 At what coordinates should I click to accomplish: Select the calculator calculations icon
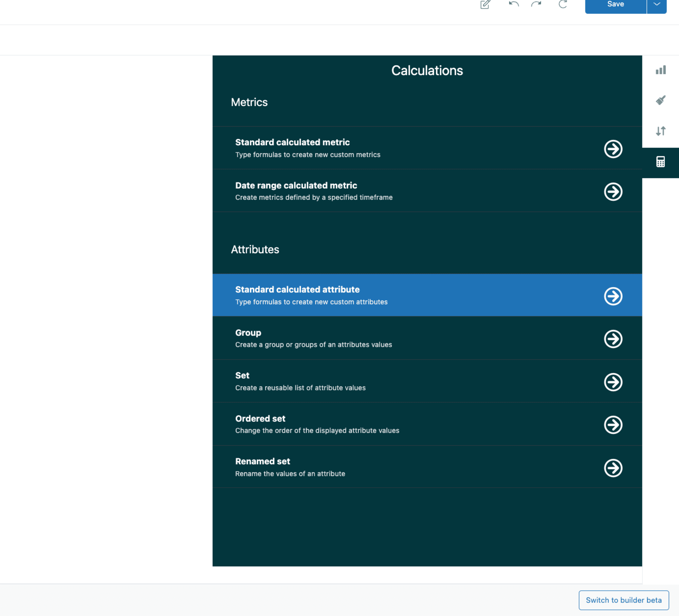tap(661, 162)
